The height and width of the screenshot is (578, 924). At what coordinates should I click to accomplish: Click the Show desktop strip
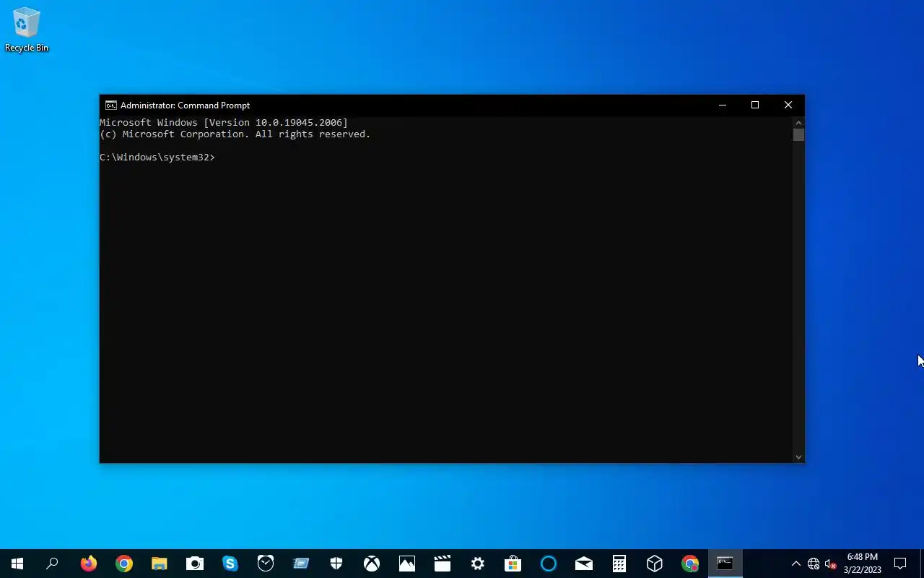pos(922,564)
